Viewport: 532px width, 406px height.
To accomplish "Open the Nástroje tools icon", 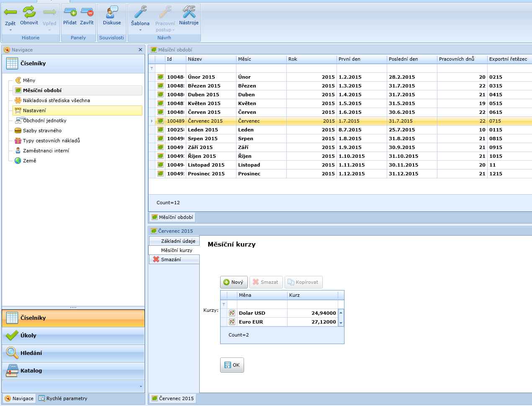I will click(x=189, y=13).
